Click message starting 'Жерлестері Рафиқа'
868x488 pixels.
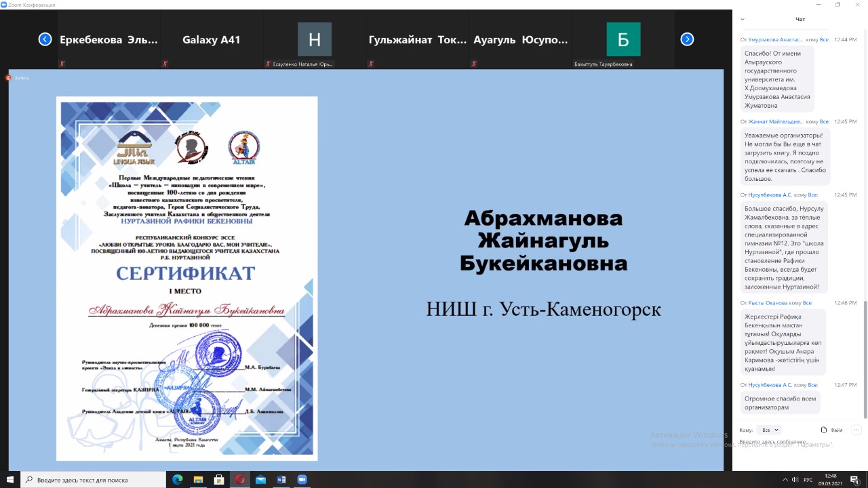(783, 342)
